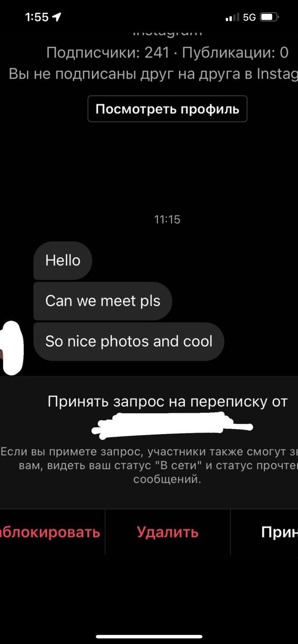Viewport: 298px width, 644px height.
Task: Tap the 11:15 chat timestamp
Action: tap(167, 219)
